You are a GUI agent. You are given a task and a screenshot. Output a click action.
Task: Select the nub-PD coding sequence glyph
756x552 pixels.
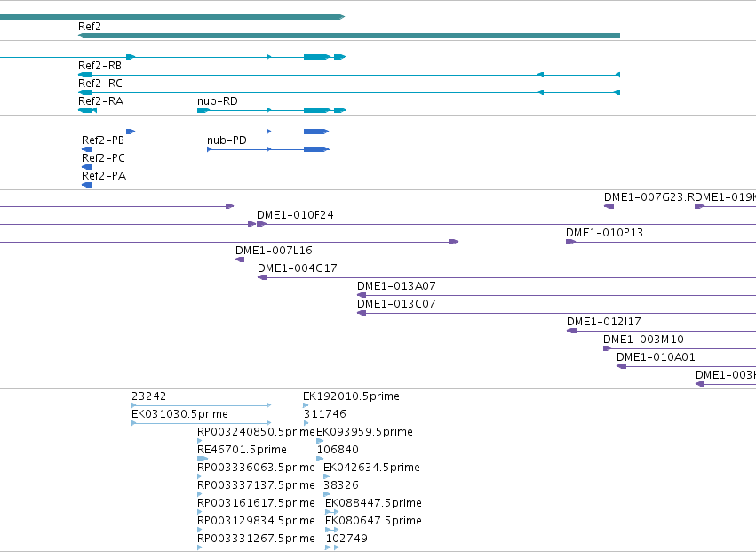click(x=268, y=149)
